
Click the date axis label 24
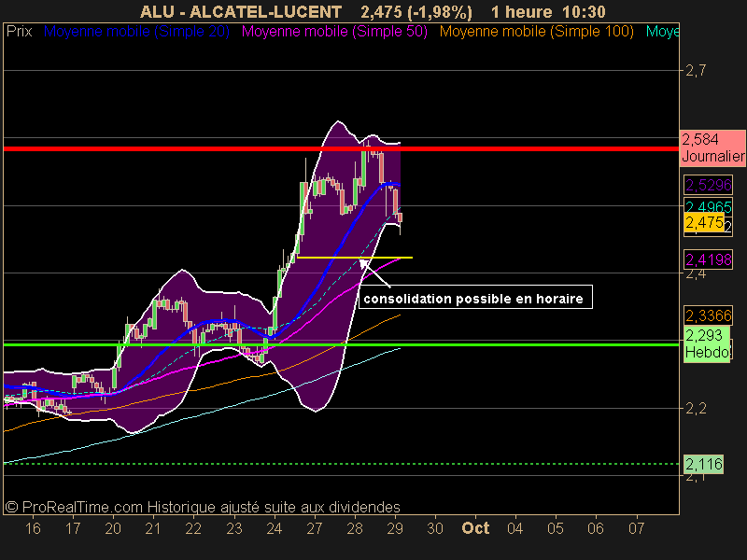(x=274, y=528)
